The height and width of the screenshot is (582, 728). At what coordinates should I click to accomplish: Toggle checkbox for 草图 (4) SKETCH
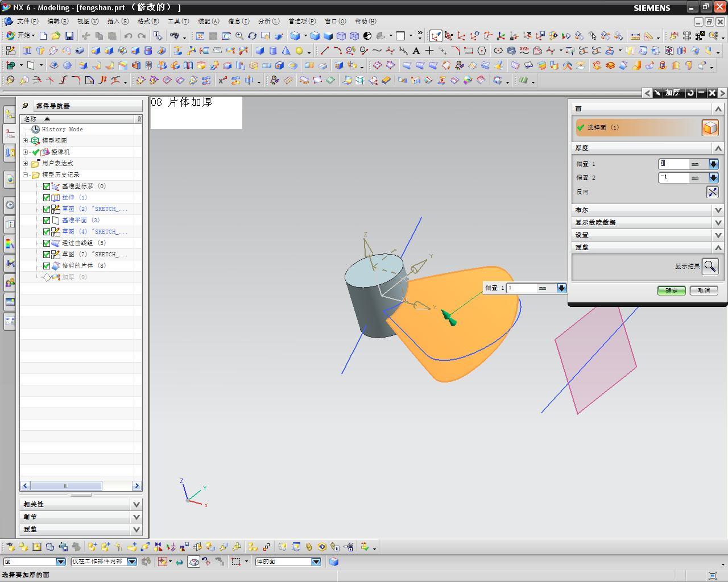click(47, 232)
